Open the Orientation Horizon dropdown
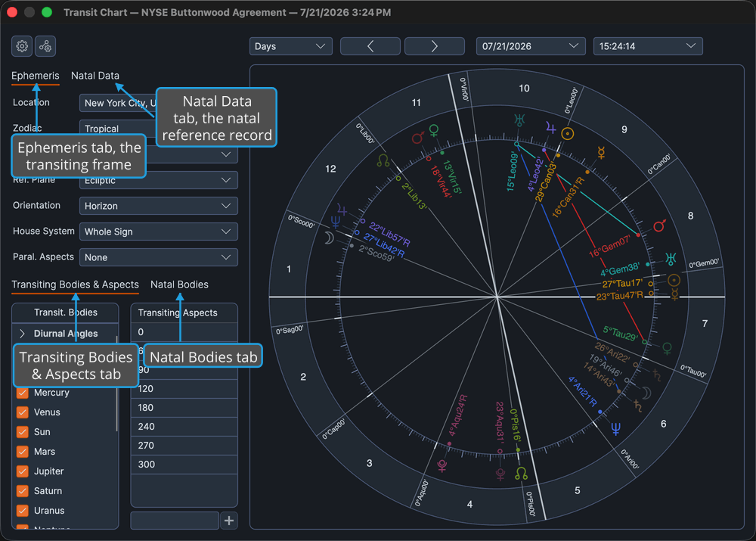The height and width of the screenshot is (541, 756). pos(159,206)
